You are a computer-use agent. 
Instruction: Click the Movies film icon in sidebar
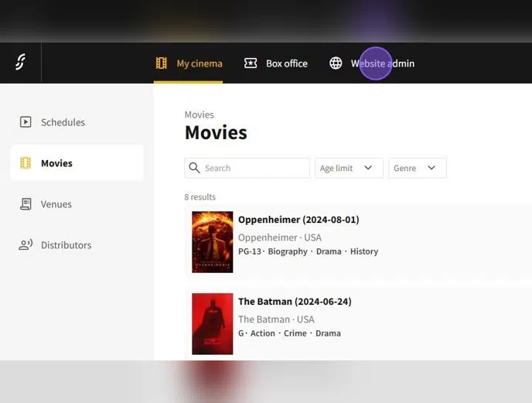(26, 163)
